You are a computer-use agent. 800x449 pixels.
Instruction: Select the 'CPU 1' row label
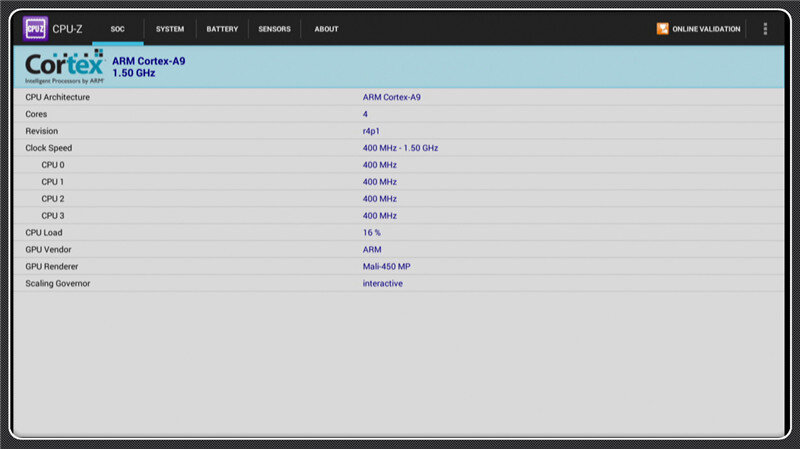[x=53, y=182]
